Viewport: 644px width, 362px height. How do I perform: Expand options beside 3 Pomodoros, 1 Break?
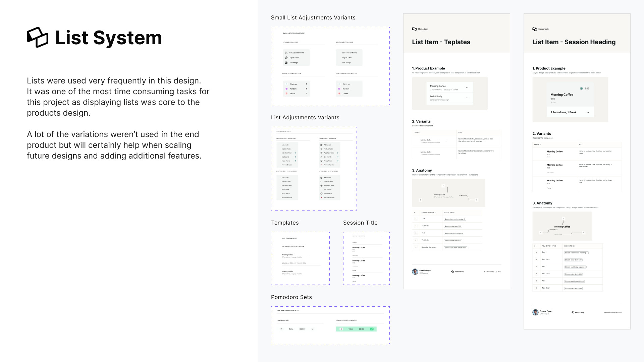[588, 112]
